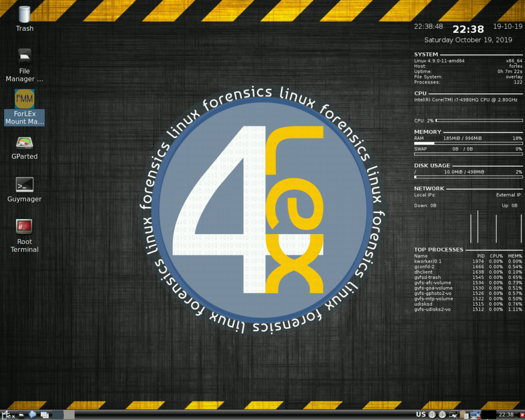The image size is (525, 420).
Task: Click the 'dhclient' process row
Action: point(468,272)
